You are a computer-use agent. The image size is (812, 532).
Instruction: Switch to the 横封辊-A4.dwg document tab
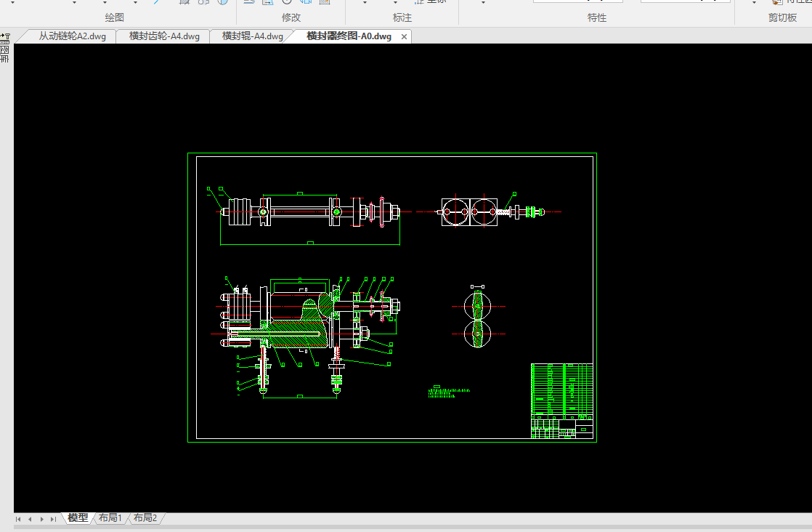coord(252,36)
